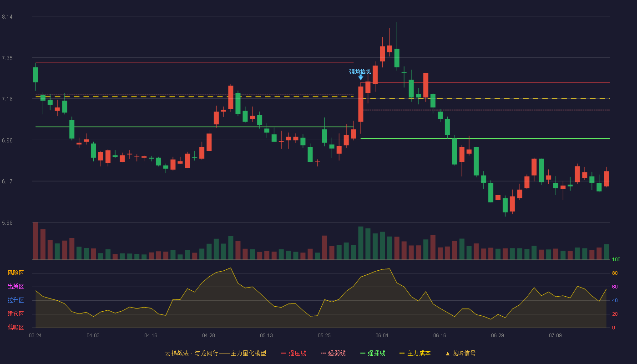Click the 建仓区 zone label
The image size is (637, 364).
pos(15,314)
